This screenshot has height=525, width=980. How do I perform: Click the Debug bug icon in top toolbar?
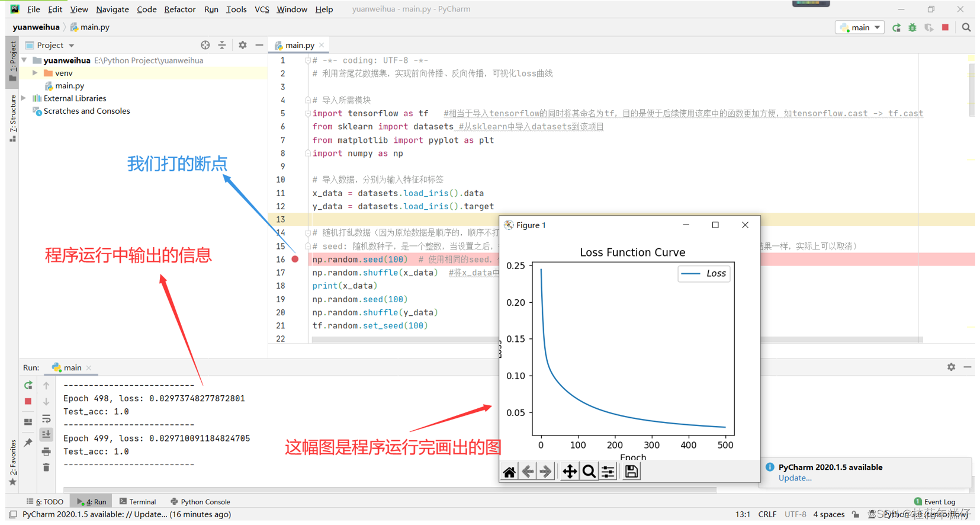pos(912,27)
